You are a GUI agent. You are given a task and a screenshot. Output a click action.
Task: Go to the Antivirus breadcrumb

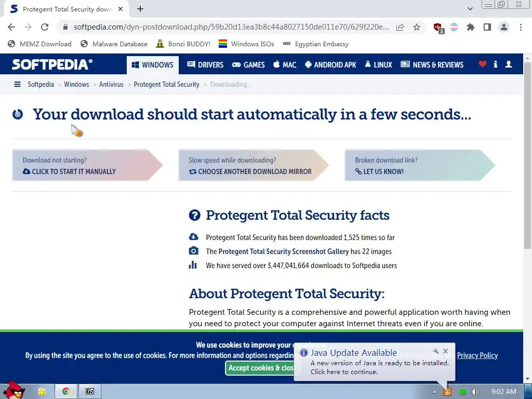pyautogui.click(x=111, y=84)
